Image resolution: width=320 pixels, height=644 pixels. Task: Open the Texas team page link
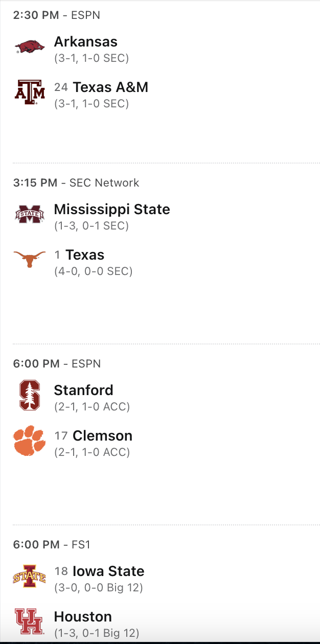tap(85, 255)
